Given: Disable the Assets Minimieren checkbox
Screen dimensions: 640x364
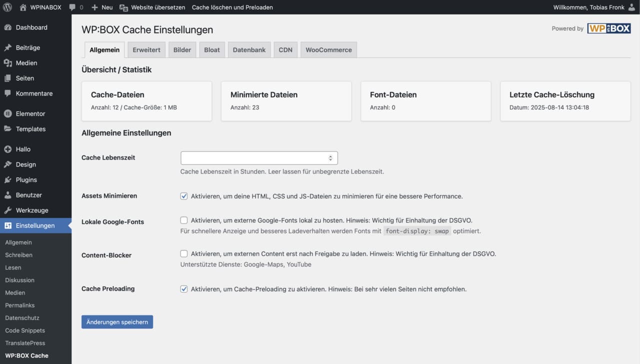Looking at the screenshot, I should coord(184,196).
